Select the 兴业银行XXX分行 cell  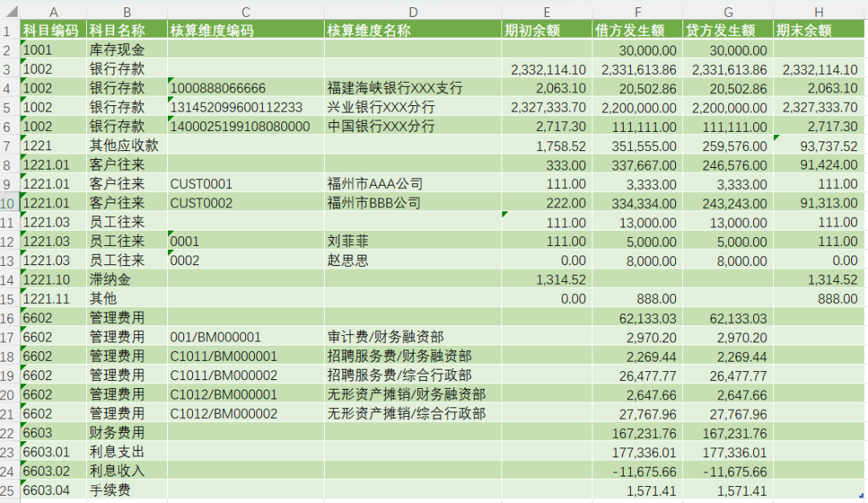[413, 108]
